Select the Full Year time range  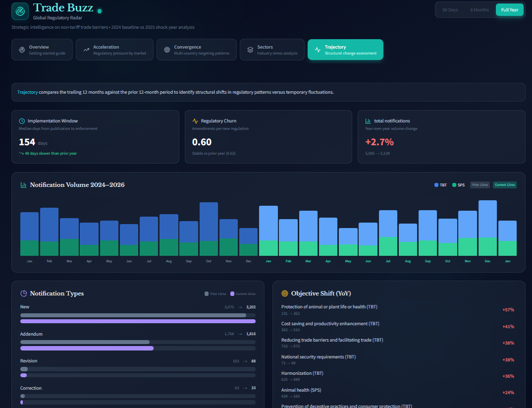510,10
